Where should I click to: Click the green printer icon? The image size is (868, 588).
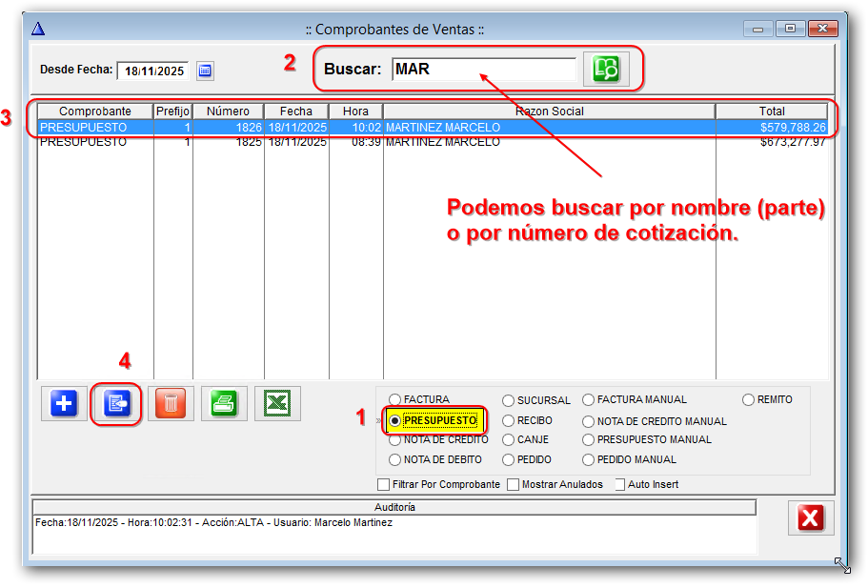pos(224,404)
